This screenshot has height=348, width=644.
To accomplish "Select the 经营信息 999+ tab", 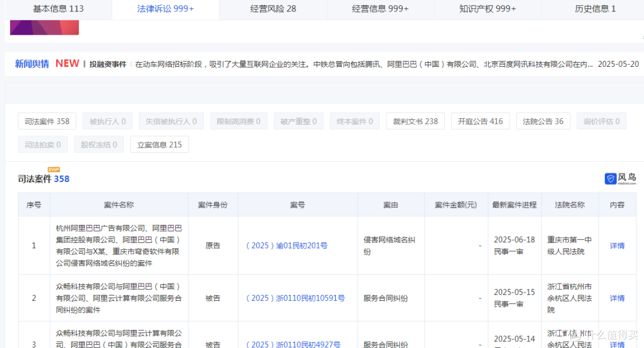I will (x=380, y=9).
